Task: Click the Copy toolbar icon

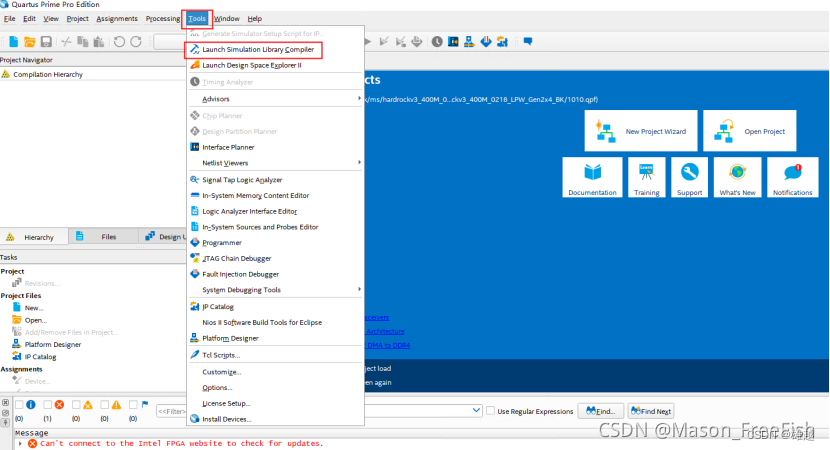Action: coord(83,41)
